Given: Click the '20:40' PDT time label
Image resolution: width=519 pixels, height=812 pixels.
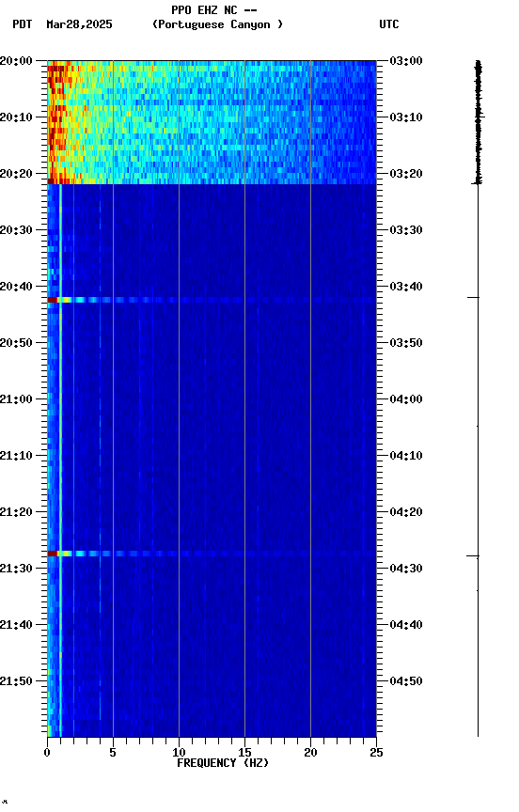Looking at the screenshot, I should (16, 287).
